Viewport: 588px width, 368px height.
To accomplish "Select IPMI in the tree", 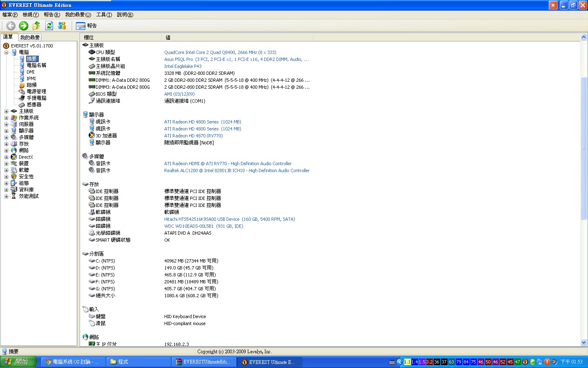I will (31, 79).
